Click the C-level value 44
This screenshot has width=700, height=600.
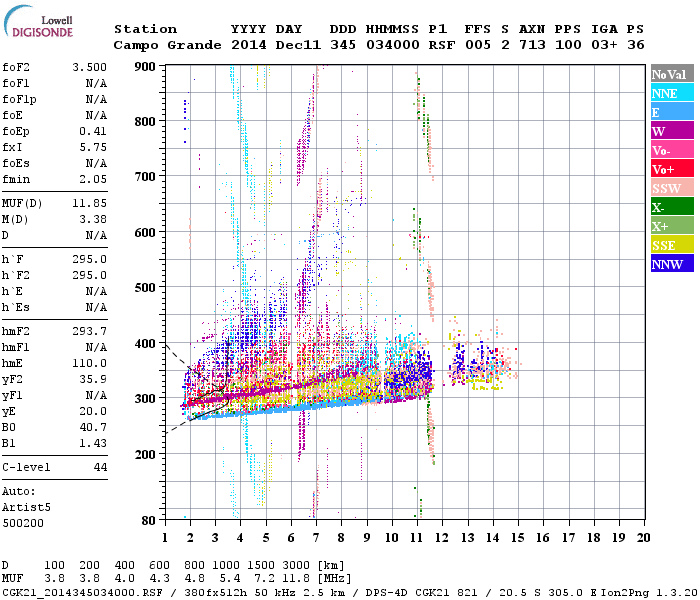(x=100, y=467)
